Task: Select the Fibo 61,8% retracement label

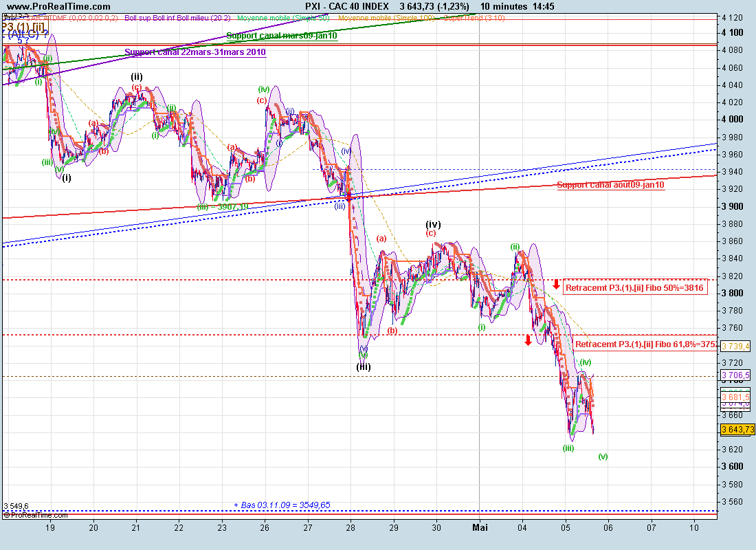Action: click(645, 344)
